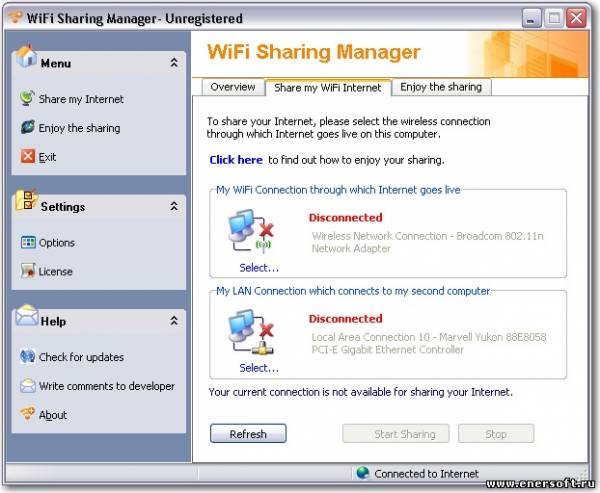Open About under Help
This screenshot has height=493, width=600.
53,415
